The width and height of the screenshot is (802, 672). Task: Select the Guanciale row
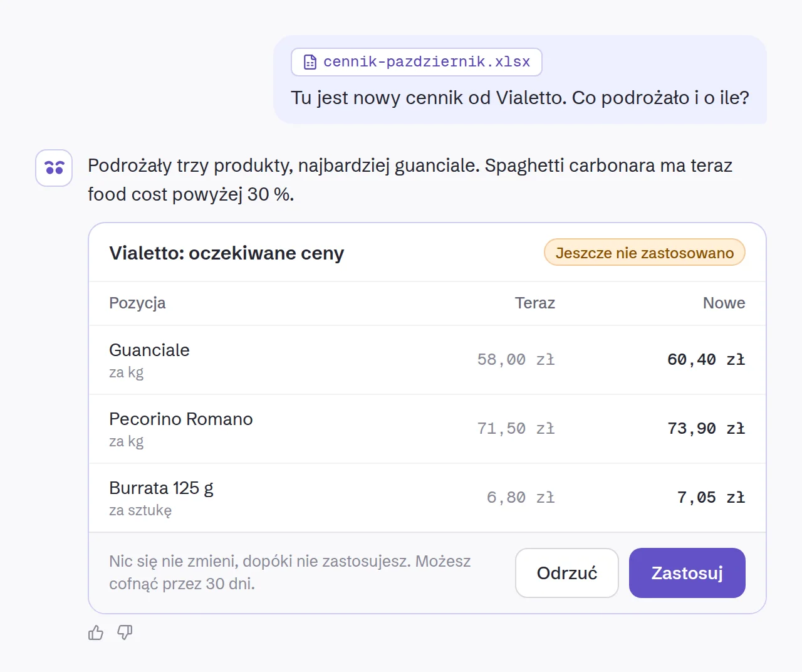pyautogui.click(x=427, y=360)
